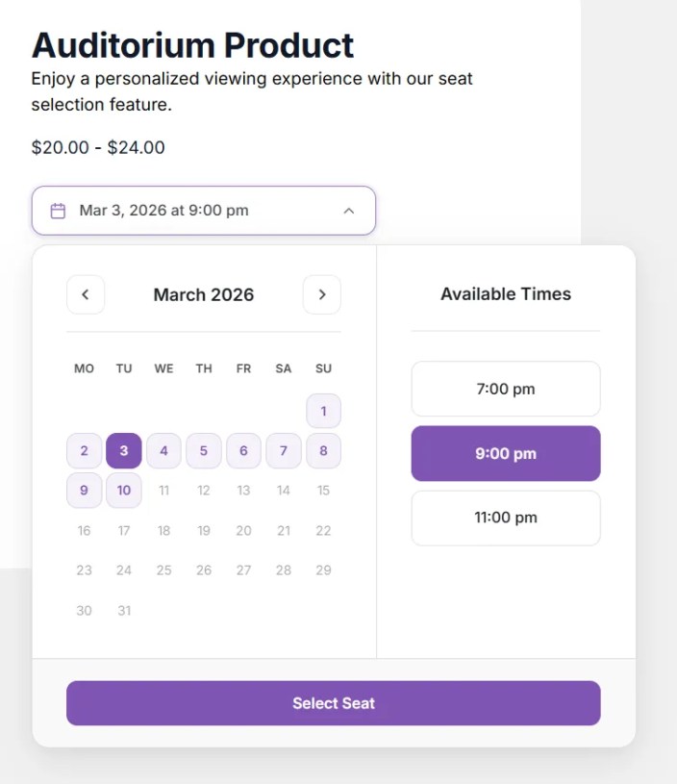The width and height of the screenshot is (677, 784).
Task: Select March 1 on the calendar
Action: [x=323, y=411]
